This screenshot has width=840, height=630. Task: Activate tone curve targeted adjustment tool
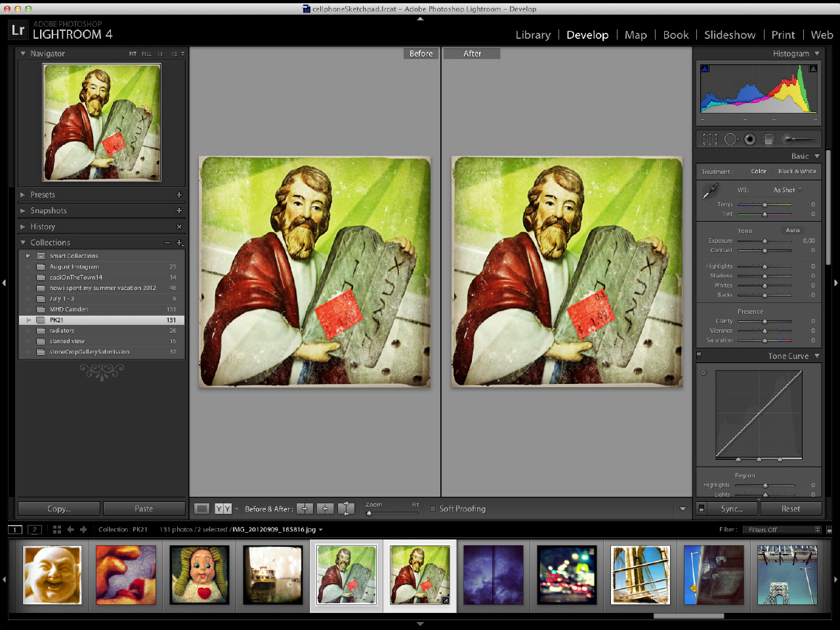tap(703, 373)
